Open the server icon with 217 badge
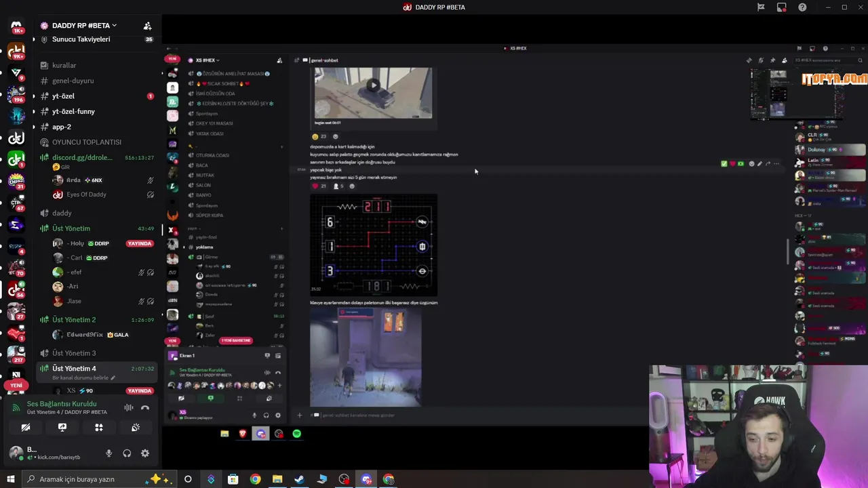The height and width of the screenshot is (488, 868). pos(16,353)
